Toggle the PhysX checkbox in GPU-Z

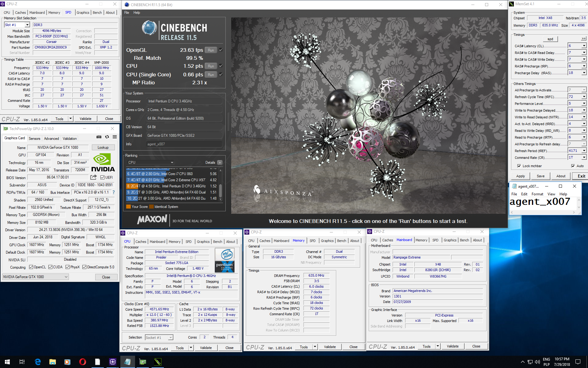[67, 267]
